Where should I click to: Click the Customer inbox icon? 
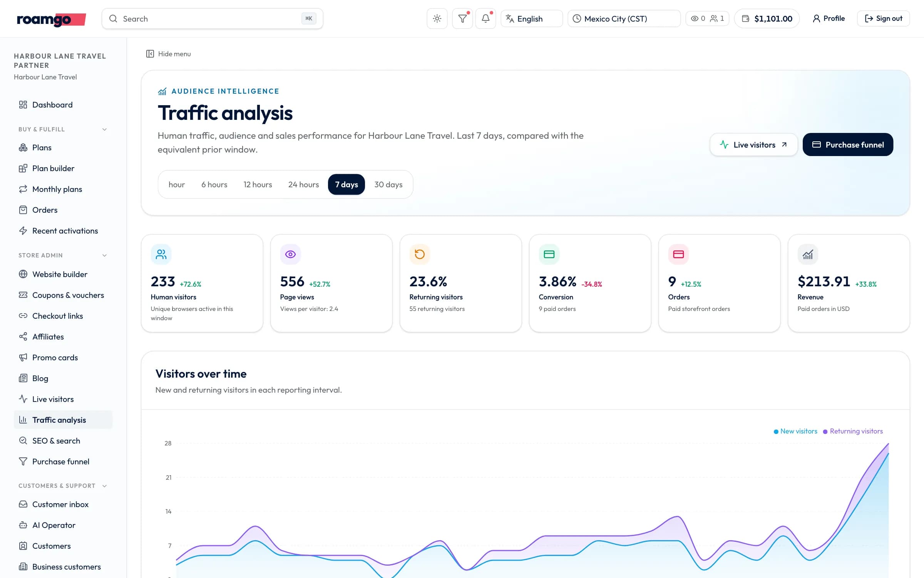(x=23, y=504)
